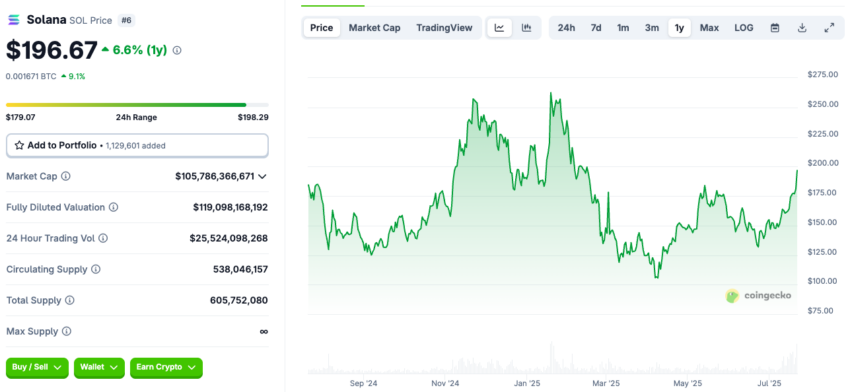Image resolution: width=850 pixels, height=392 pixels.
Task: Click info icon beside 1y percentage change
Action: 177,50
